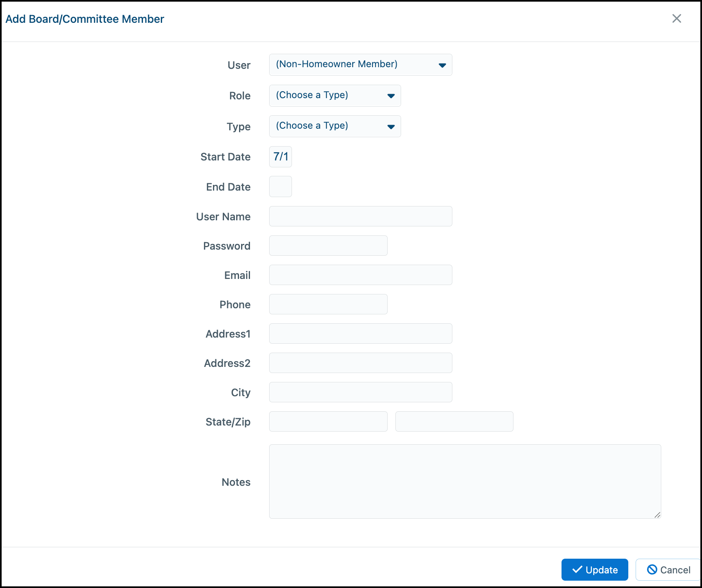Grab the Notes resize handle
This screenshot has width=702, height=588.
click(657, 515)
